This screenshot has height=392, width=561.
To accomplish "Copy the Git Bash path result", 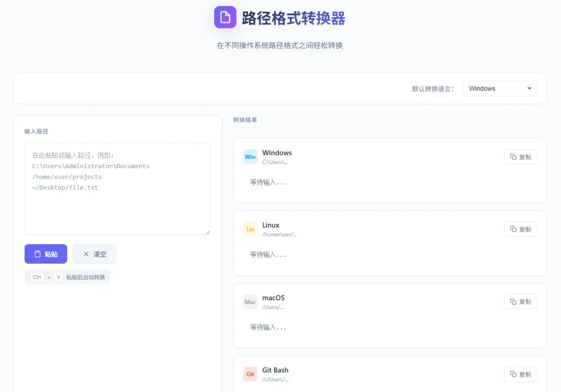I will pos(520,374).
